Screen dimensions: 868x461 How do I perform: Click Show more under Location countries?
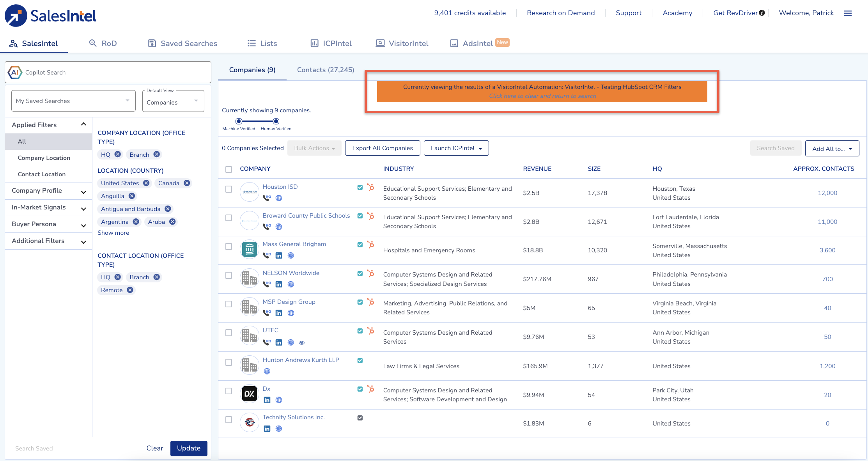[113, 233]
